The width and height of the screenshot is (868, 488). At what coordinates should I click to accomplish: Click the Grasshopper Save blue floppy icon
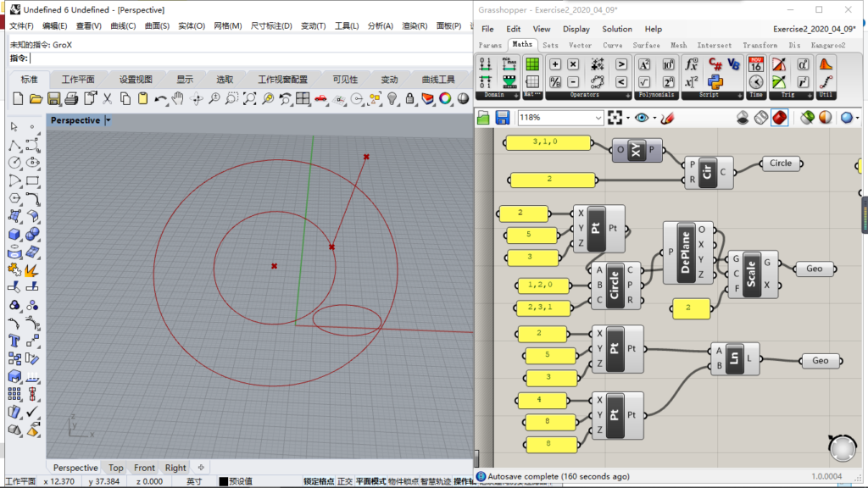click(x=502, y=117)
